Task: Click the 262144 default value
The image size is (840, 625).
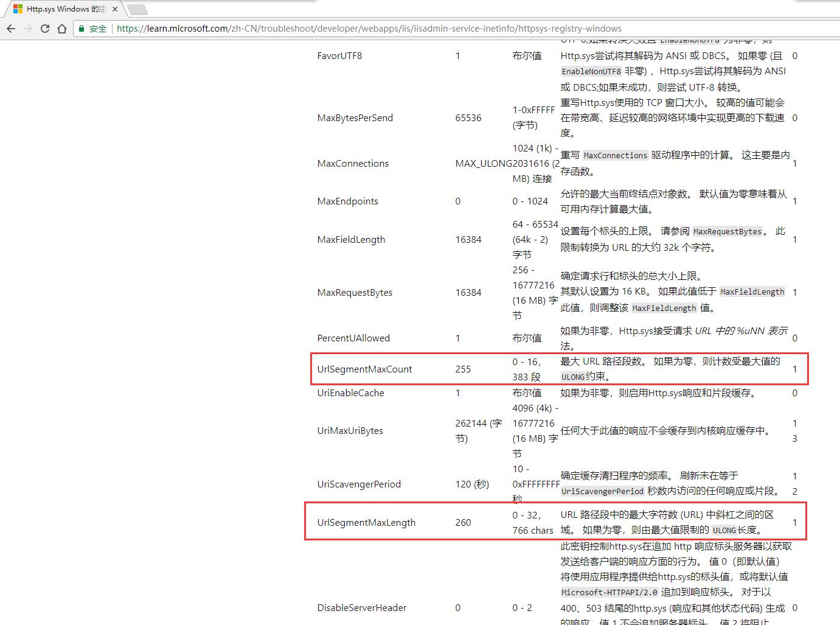Action: [x=478, y=430]
